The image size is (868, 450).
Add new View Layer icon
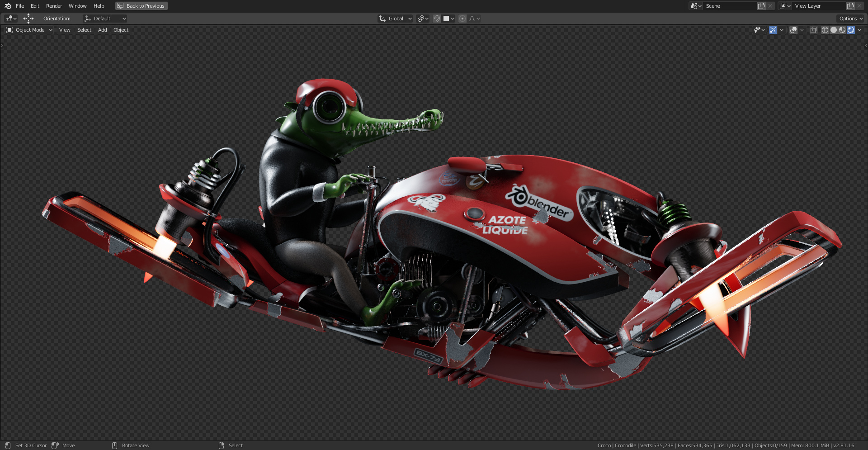[x=850, y=6]
